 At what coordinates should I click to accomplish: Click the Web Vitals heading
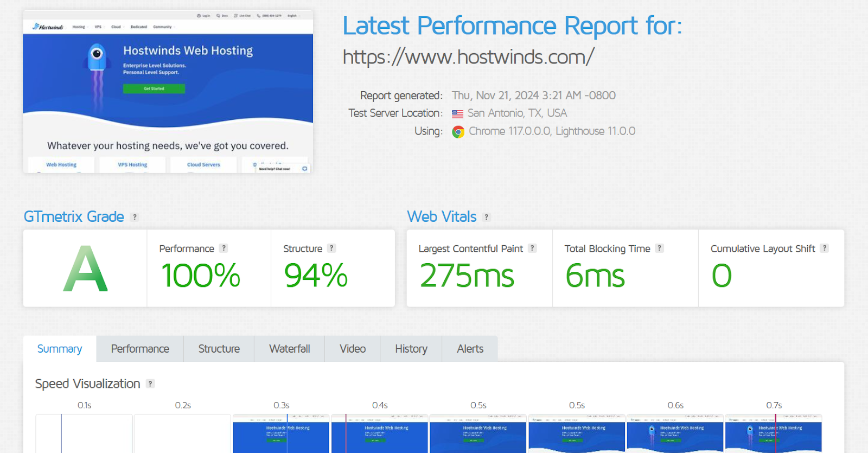click(442, 217)
